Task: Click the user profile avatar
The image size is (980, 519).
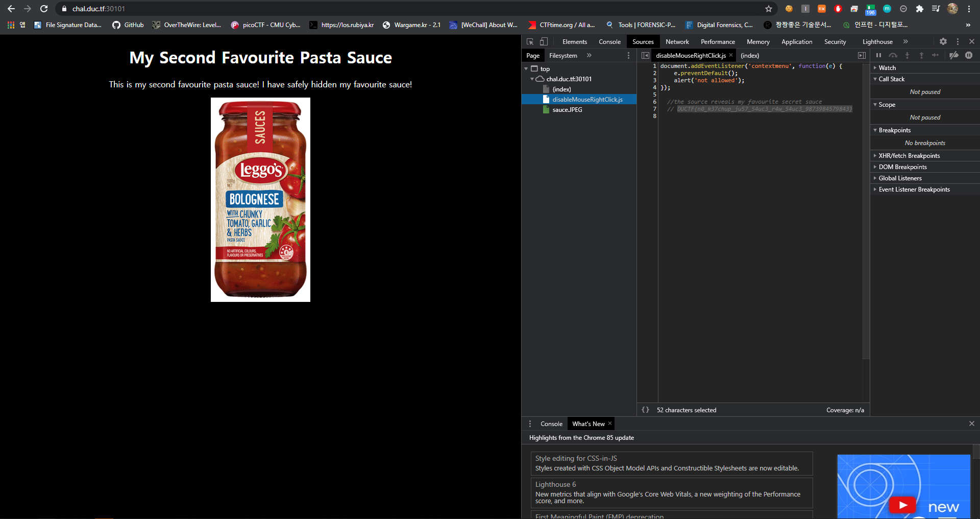Action: click(x=952, y=9)
